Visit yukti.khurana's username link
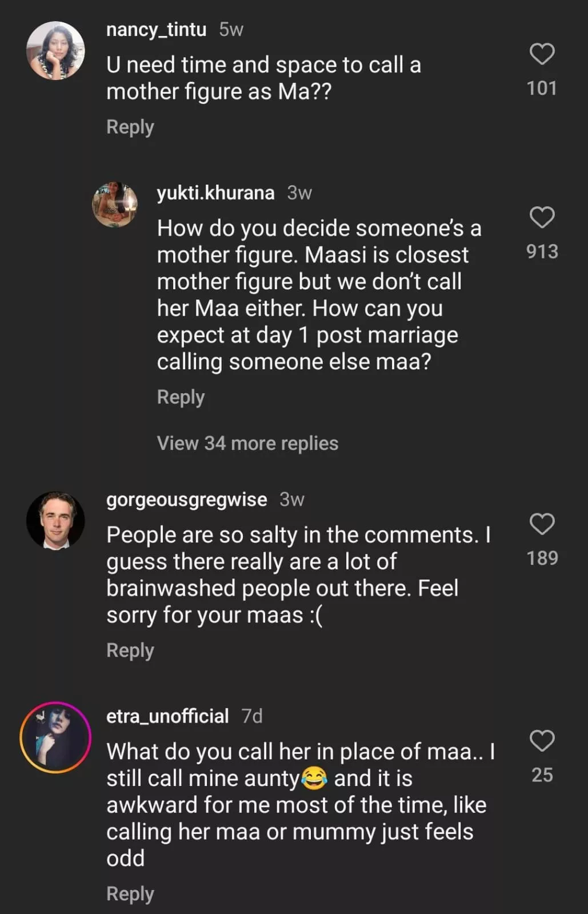 (215, 193)
